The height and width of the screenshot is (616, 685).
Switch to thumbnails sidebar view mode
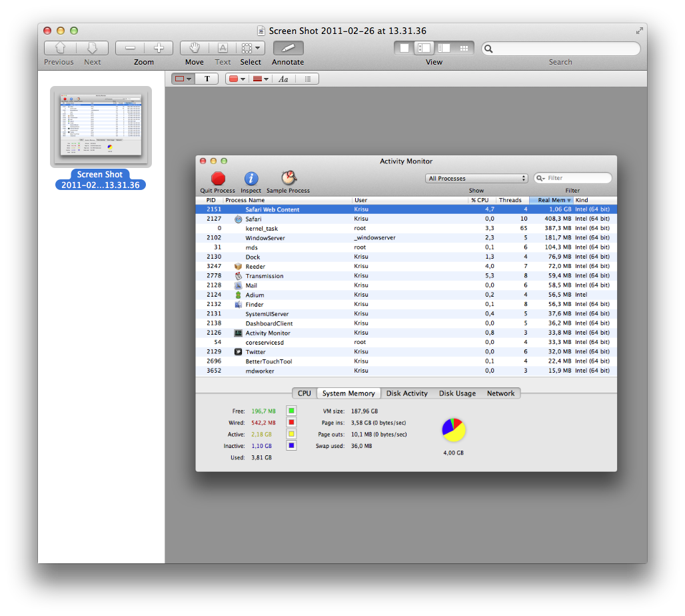pyautogui.click(x=424, y=48)
